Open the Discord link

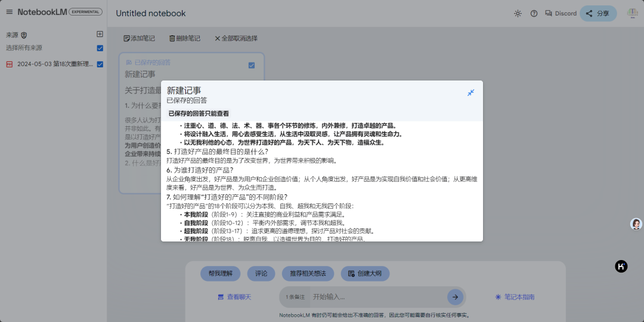tap(561, 14)
